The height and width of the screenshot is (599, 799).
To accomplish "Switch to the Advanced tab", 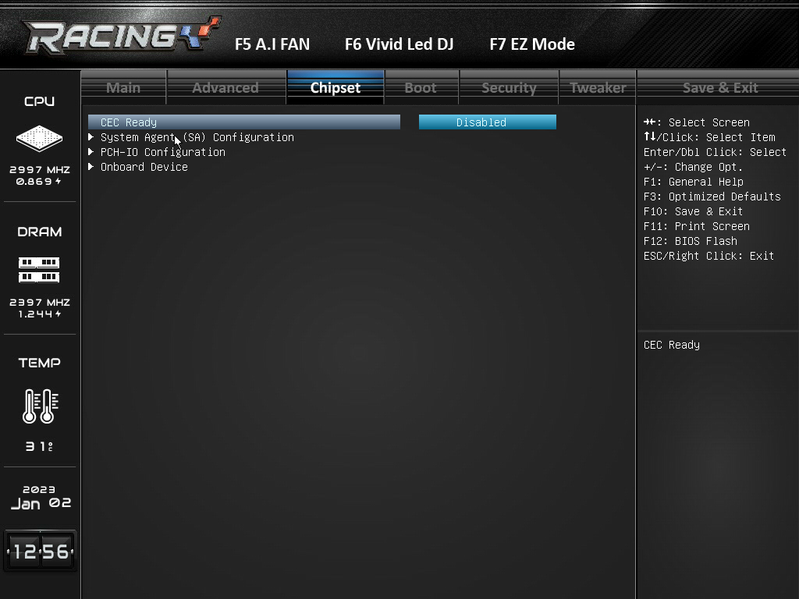I will [x=226, y=88].
